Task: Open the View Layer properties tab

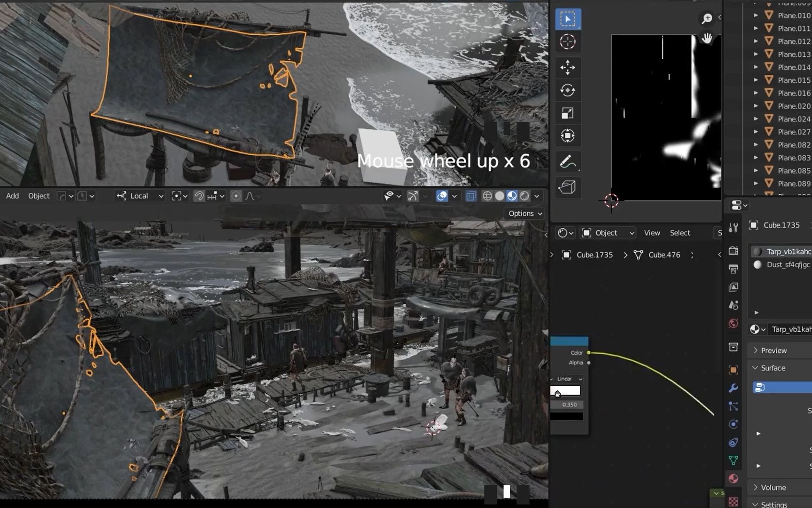Action: click(733, 287)
